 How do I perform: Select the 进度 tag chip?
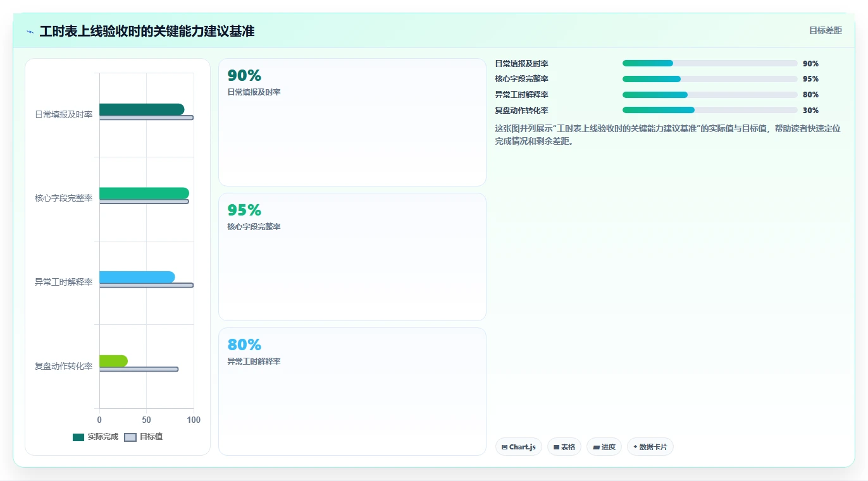(x=604, y=447)
